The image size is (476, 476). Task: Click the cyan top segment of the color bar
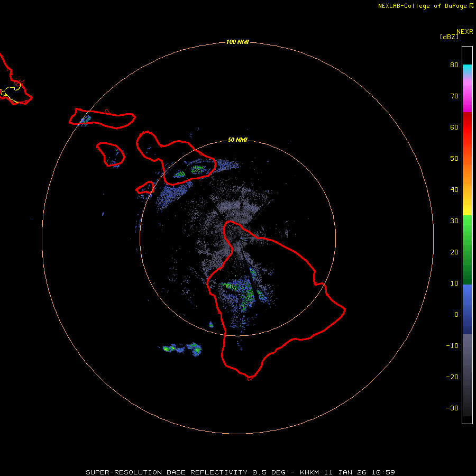(467, 69)
